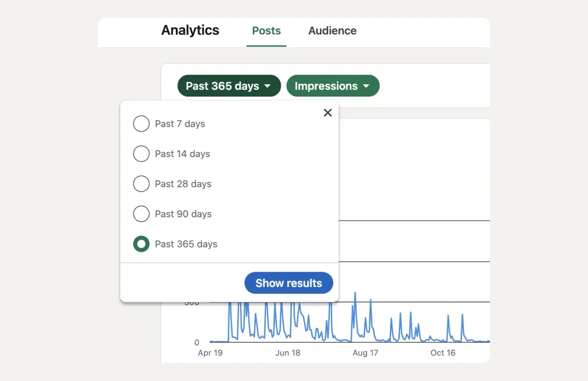Close the date range popup with X
588x381 pixels.
coord(328,113)
